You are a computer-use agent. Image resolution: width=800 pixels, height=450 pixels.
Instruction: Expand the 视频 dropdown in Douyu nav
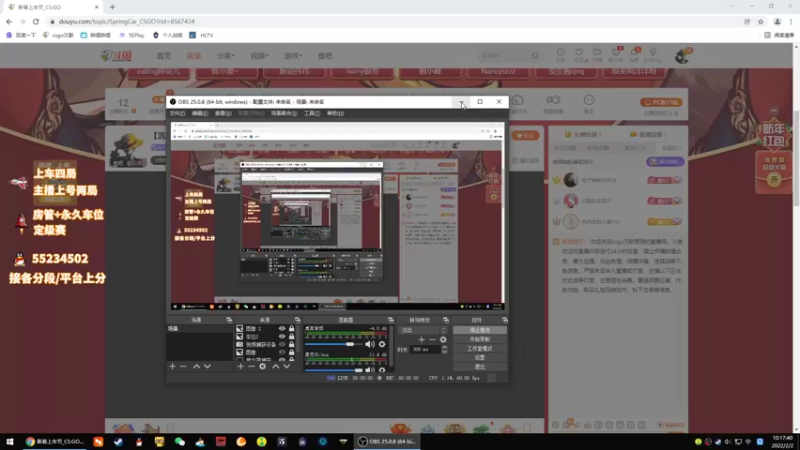259,56
